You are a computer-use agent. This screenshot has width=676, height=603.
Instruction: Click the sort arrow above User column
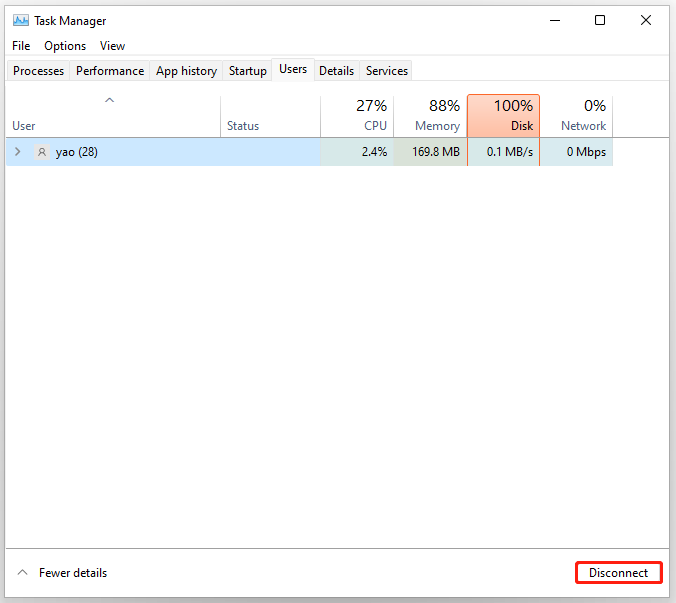tap(110, 100)
